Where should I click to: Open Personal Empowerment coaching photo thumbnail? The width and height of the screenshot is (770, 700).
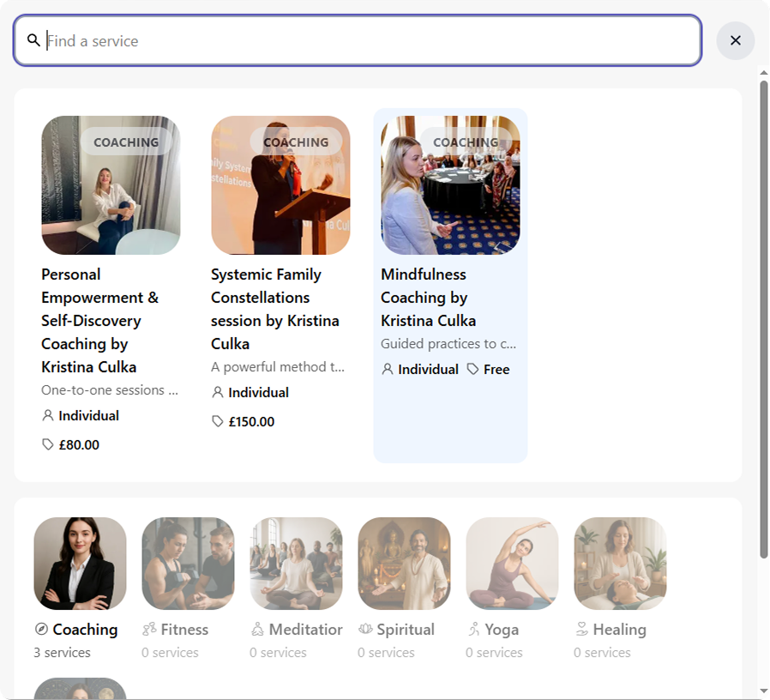[111, 185]
